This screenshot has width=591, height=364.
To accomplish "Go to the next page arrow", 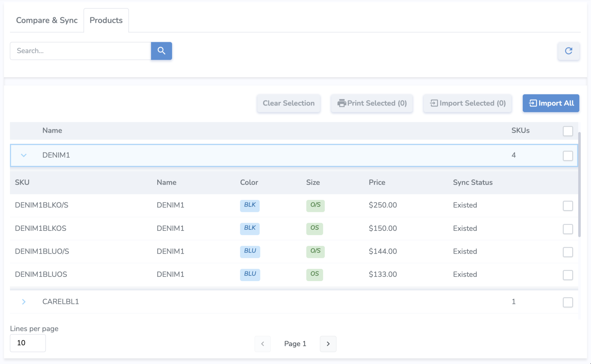I will (328, 344).
